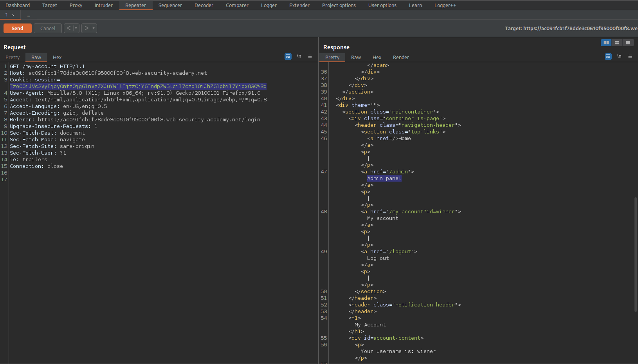Click the 'Connection: close' header line

(36, 166)
